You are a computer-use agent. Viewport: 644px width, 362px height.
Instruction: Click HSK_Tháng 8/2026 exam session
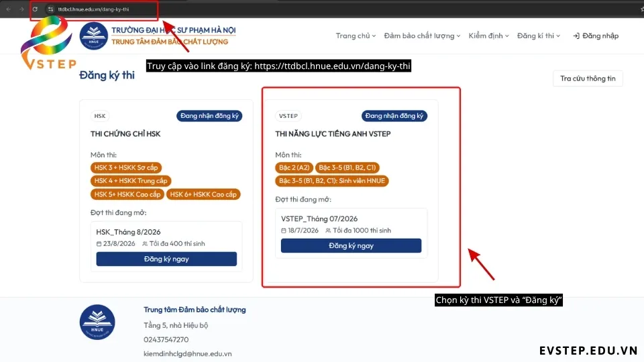(128, 232)
